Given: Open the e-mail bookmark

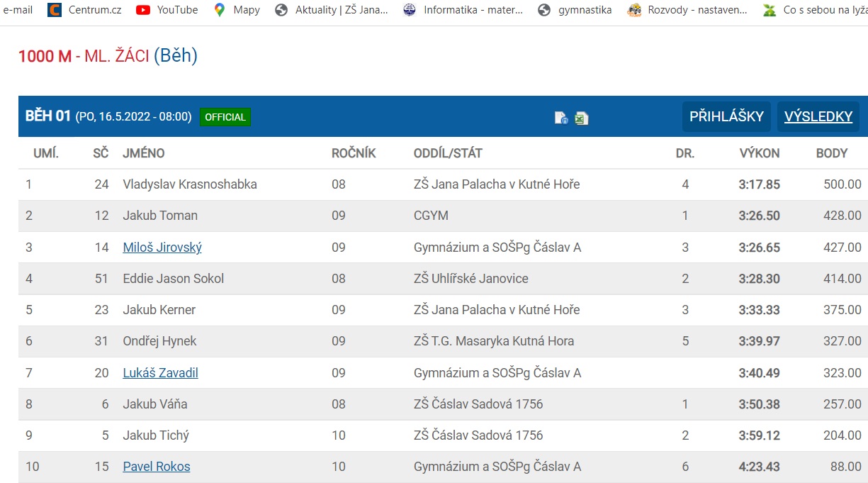Looking at the screenshot, I should coord(18,10).
